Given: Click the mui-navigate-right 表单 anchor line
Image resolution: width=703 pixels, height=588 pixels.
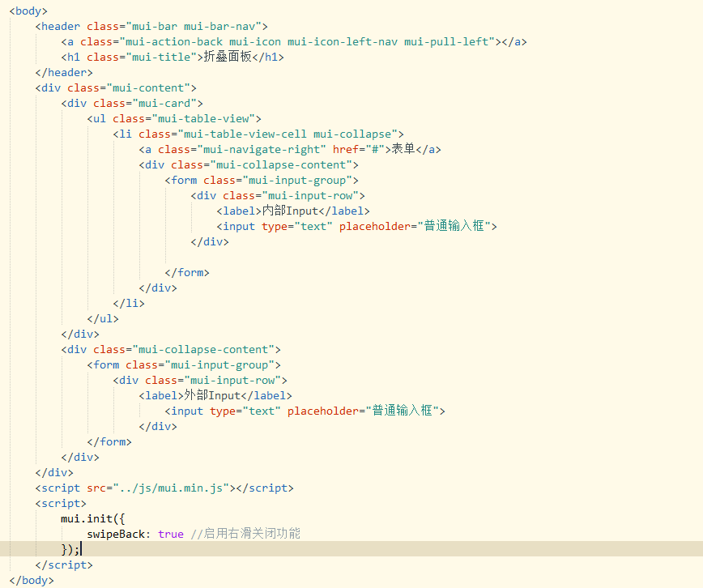Looking at the screenshot, I should [x=290, y=149].
